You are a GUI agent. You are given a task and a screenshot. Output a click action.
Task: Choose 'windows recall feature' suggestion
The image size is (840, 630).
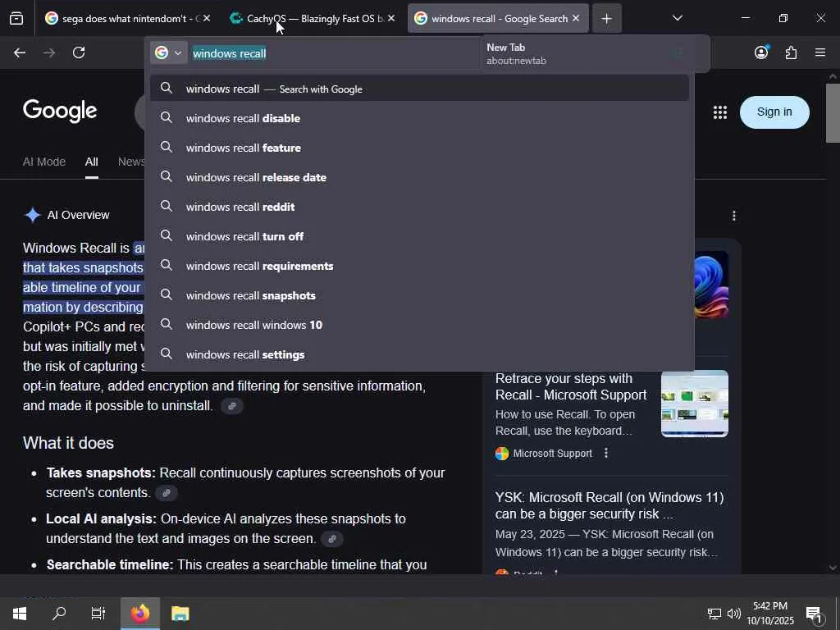(419, 148)
